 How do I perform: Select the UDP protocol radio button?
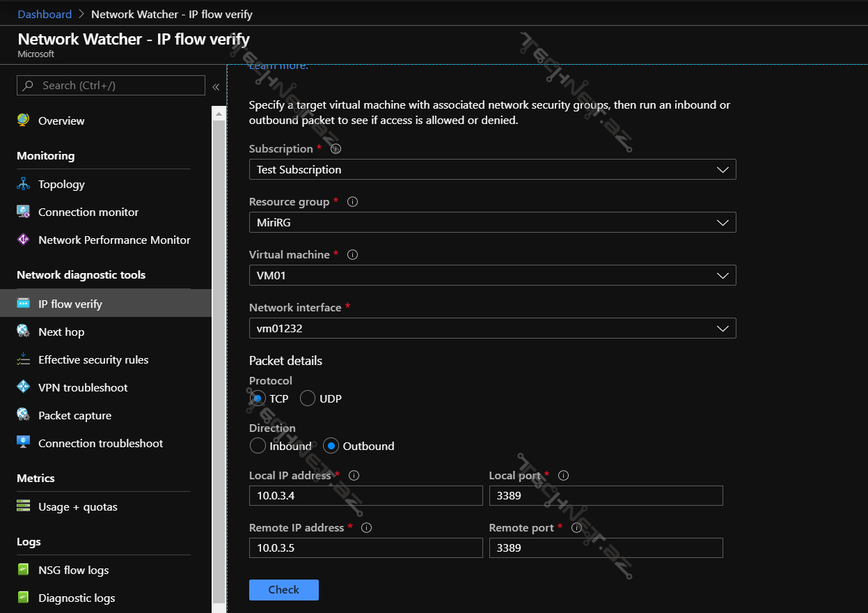[308, 398]
